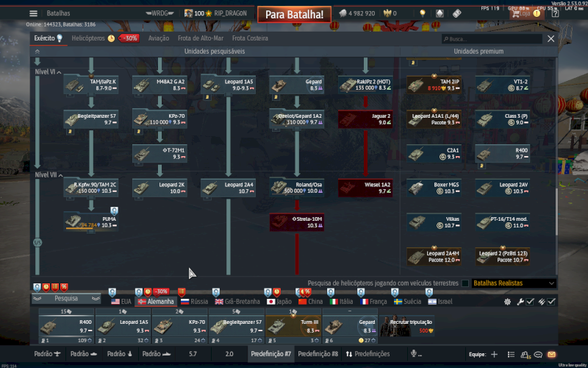Screen dimensions: 588x368
Task: Click the lightbulb hints icon in top bar
Action: [x=422, y=13]
